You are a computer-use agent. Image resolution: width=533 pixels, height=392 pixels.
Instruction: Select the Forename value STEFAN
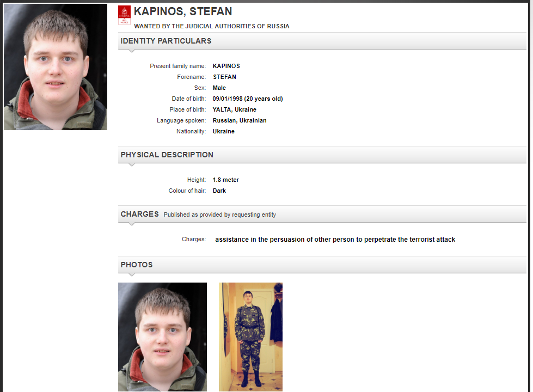(x=225, y=77)
